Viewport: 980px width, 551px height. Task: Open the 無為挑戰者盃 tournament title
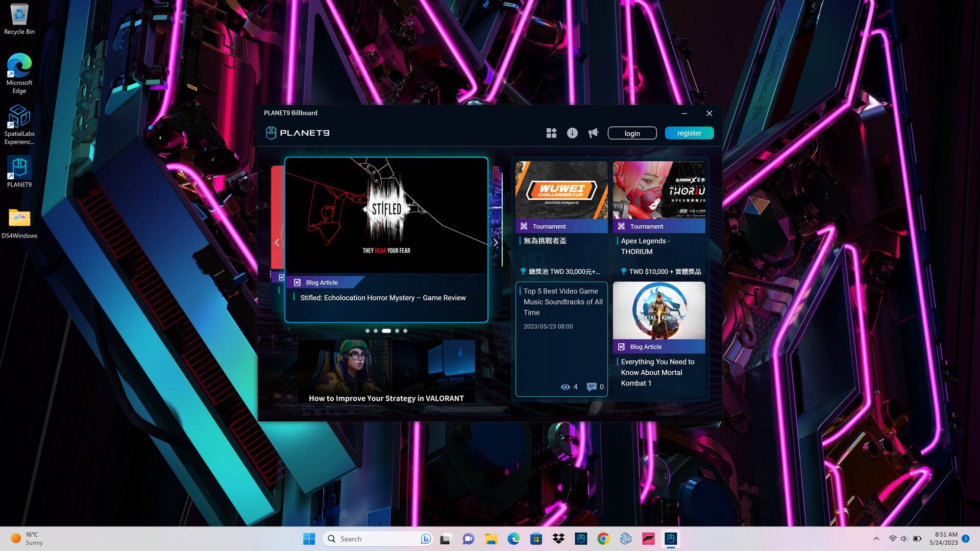545,241
